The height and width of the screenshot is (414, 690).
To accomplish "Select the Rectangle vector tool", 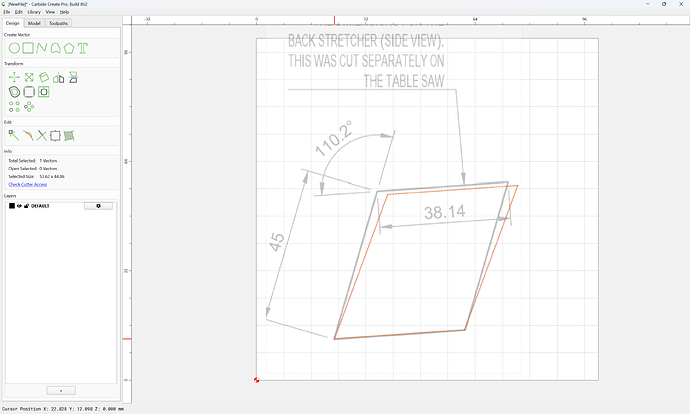I will click(28, 48).
